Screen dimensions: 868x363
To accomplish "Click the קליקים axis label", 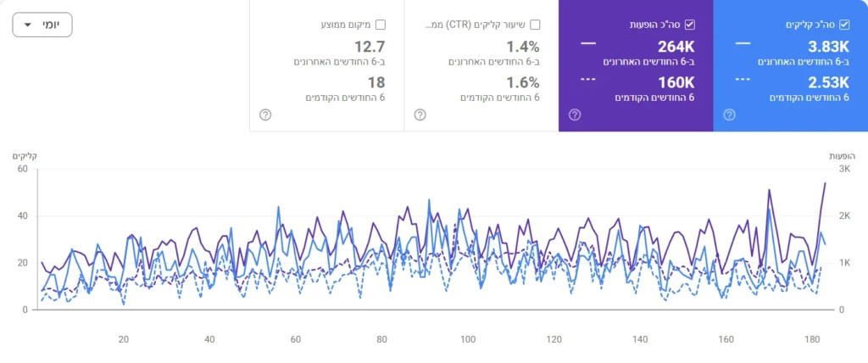I will coord(25,156).
